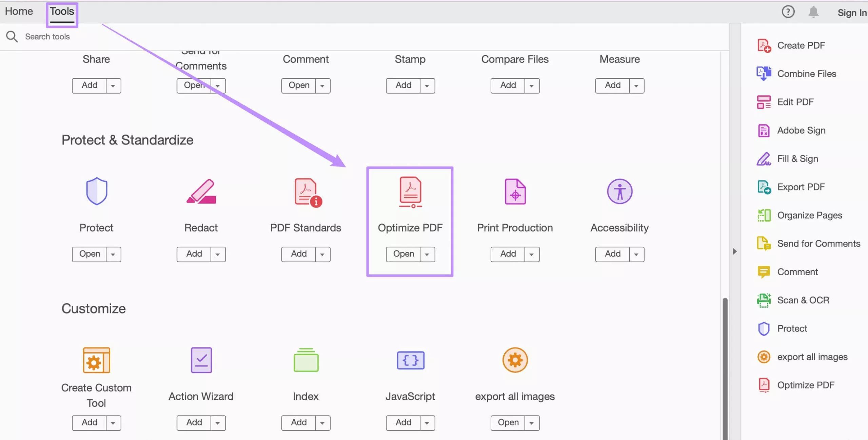Image resolution: width=868 pixels, height=440 pixels.
Task: Click the Print Production icon
Action: click(x=515, y=192)
